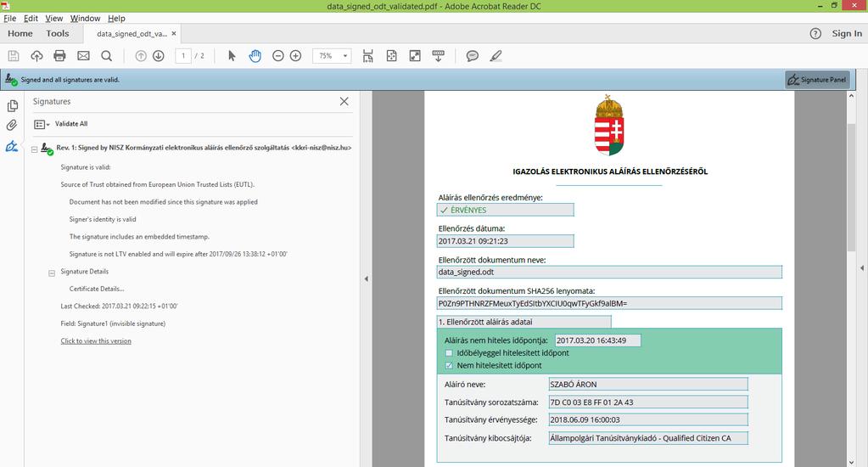Send file by email envelope icon
Image resolution: width=868 pixels, height=467 pixels.
(83, 56)
